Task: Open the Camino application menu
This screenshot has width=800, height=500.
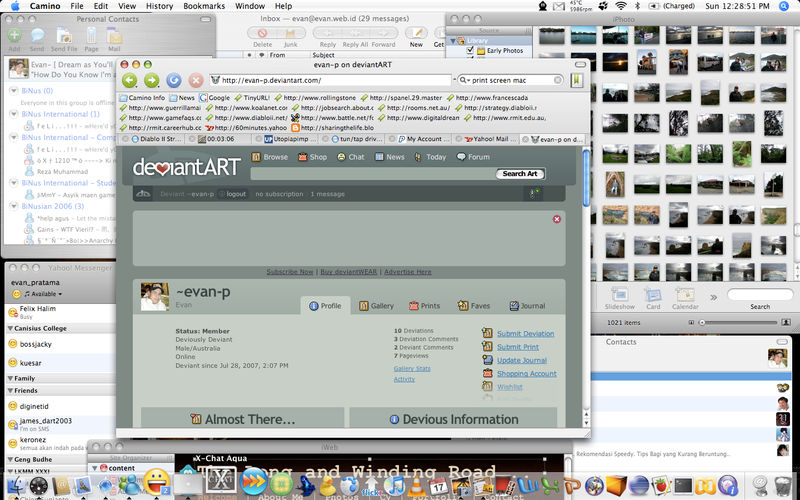Action: coord(45,6)
